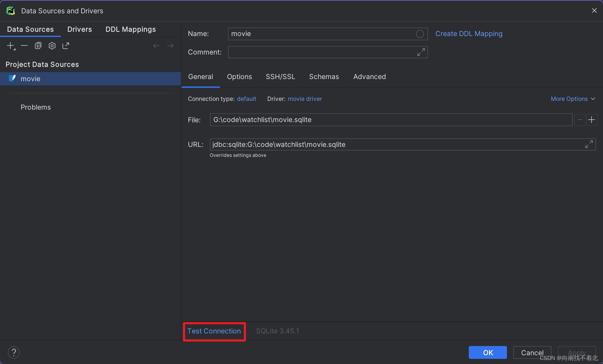Image resolution: width=603 pixels, height=364 pixels.
Task: Select the movie data source in the list
Action: pos(30,78)
